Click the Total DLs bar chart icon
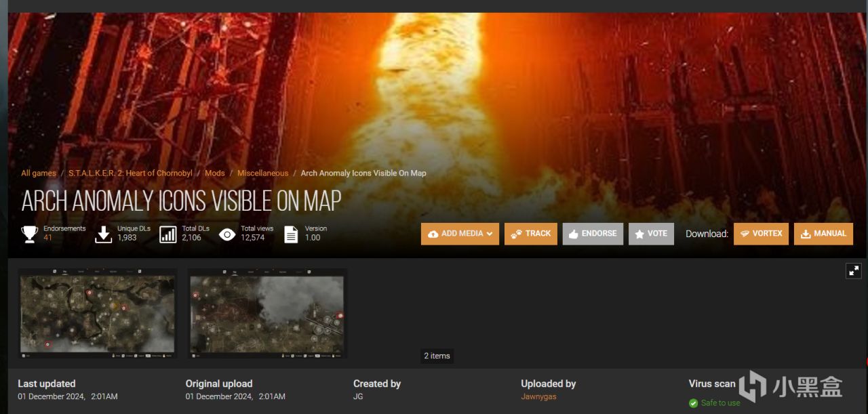Viewport: 868px width, 414px height. (167, 234)
